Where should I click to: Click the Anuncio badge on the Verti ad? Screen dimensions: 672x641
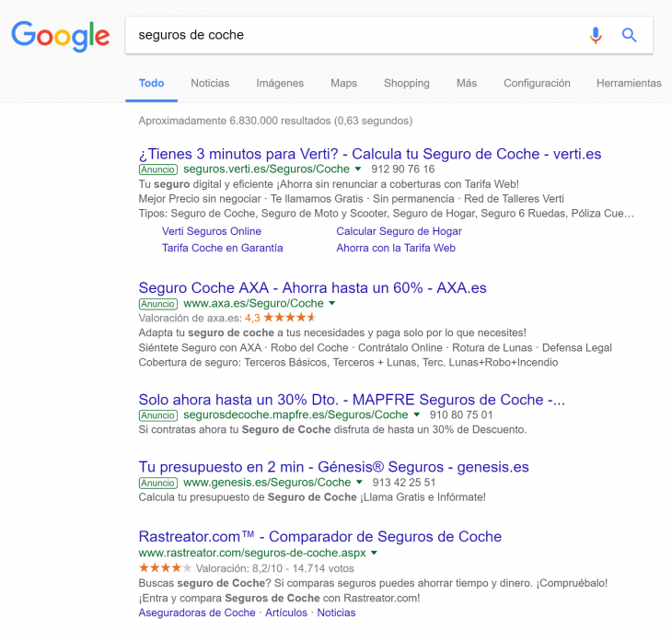[x=158, y=169]
